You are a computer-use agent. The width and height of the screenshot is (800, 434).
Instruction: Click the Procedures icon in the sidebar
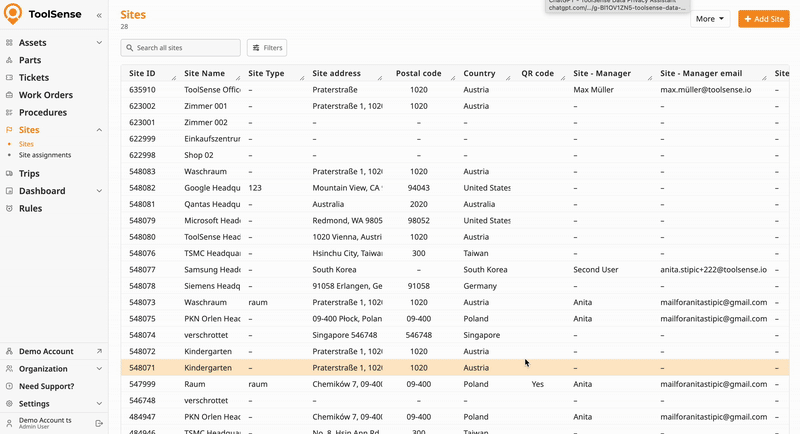click(9, 113)
